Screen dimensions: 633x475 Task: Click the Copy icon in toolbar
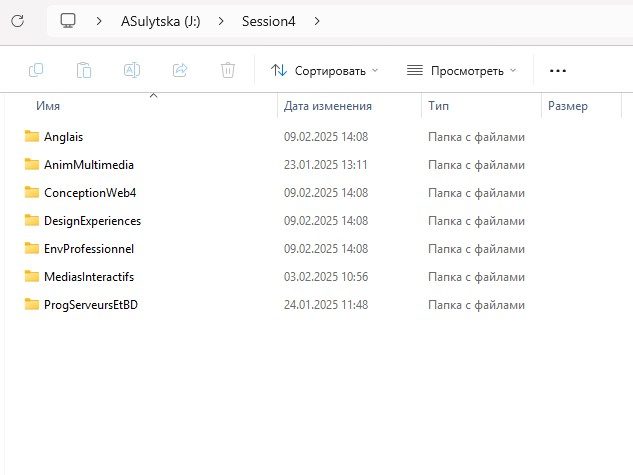click(36, 70)
